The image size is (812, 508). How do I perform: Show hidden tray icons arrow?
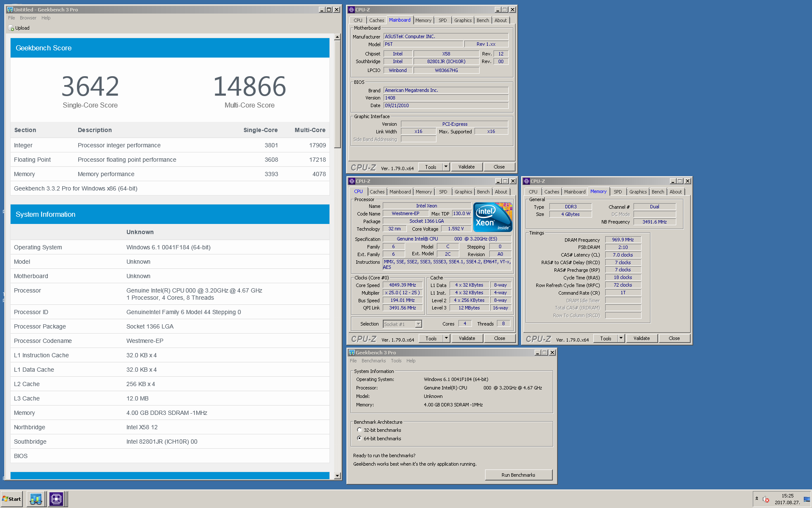pyautogui.click(x=757, y=499)
